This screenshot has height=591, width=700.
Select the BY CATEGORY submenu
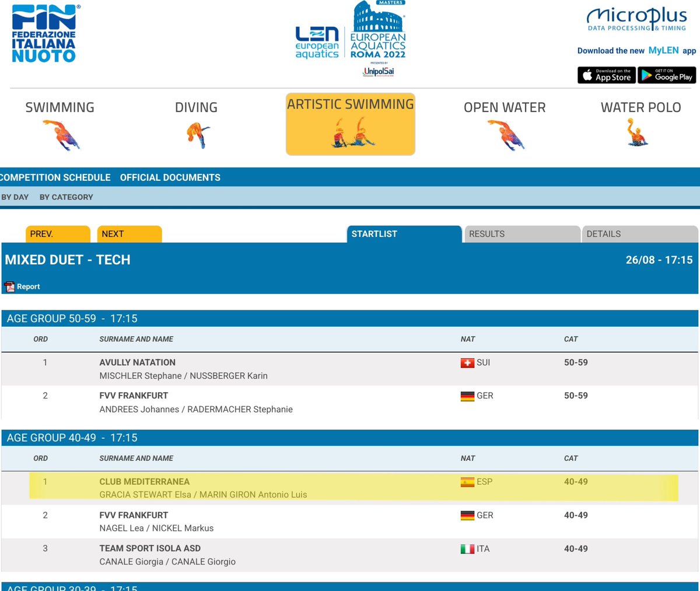[66, 197]
